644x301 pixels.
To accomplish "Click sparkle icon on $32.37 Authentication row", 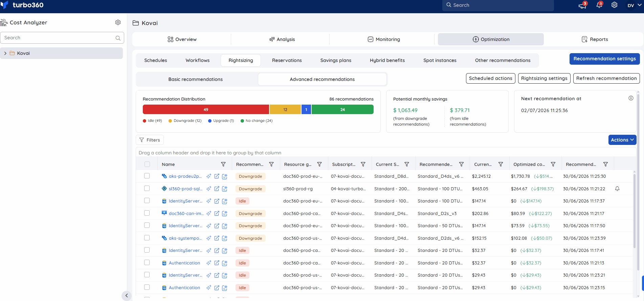I will pos(209,263).
